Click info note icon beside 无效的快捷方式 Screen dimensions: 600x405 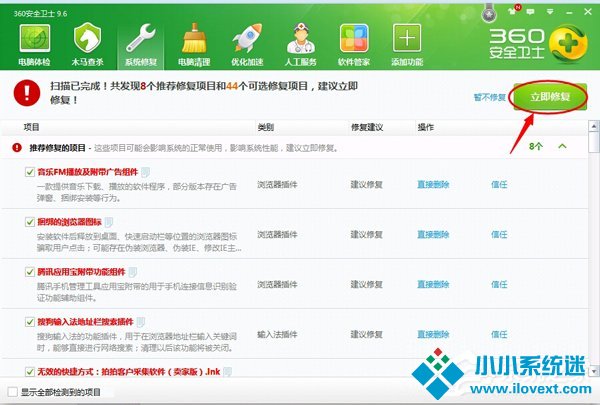(x=228, y=372)
